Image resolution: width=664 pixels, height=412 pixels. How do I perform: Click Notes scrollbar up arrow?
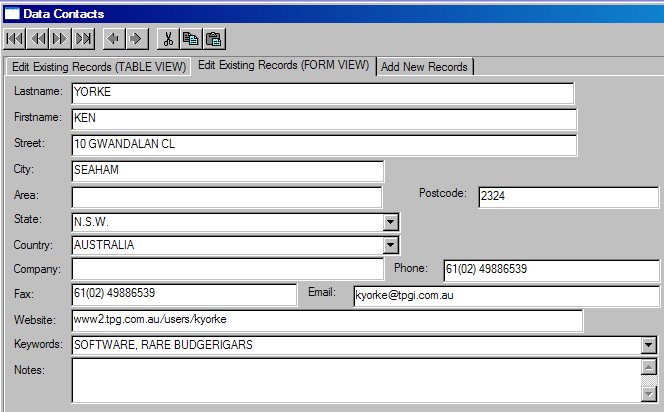coord(648,367)
